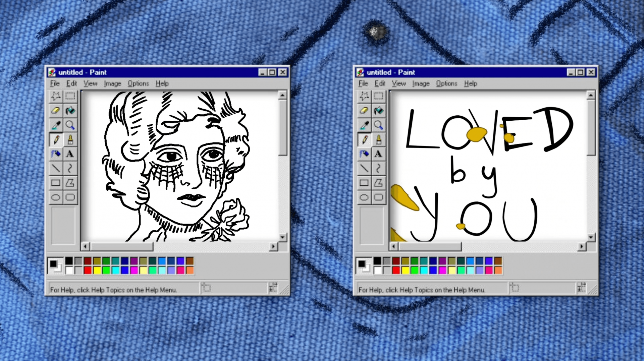
Task: Pick magenta swatch in right window palette
Action: tap(442, 270)
